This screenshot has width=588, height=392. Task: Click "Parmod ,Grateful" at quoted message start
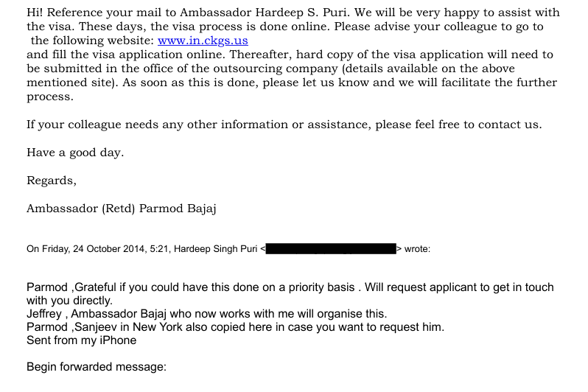coord(72,287)
